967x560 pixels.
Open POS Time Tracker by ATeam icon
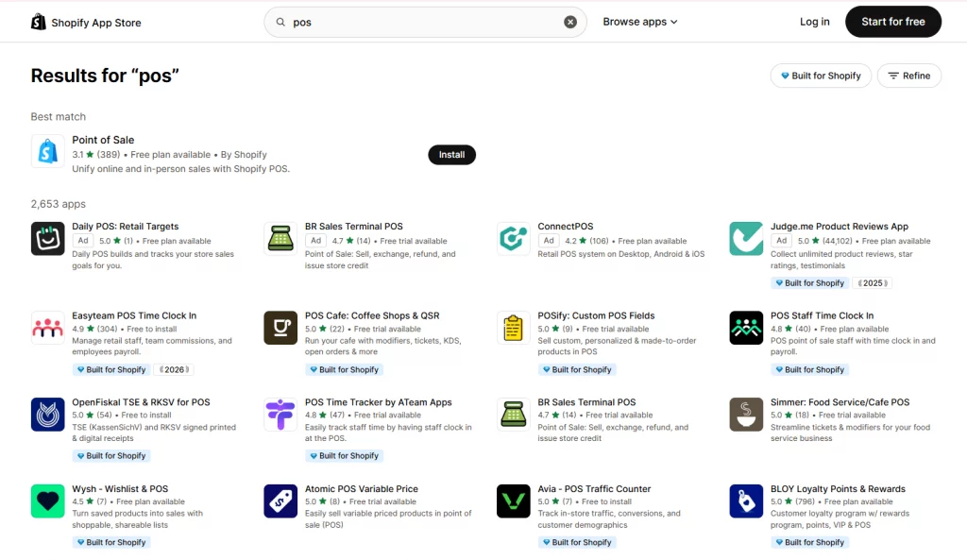280,415
